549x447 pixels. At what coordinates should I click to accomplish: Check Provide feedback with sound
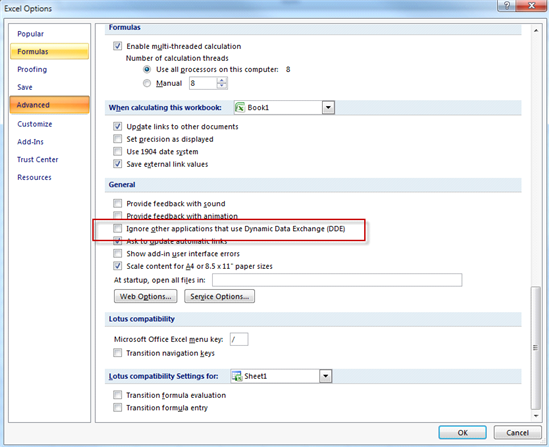(118, 203)
